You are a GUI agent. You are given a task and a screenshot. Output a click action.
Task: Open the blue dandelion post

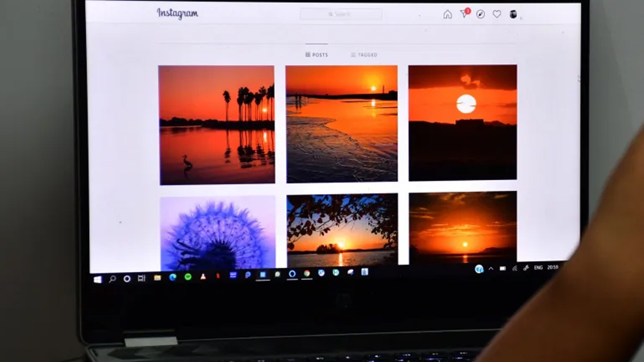218,233
